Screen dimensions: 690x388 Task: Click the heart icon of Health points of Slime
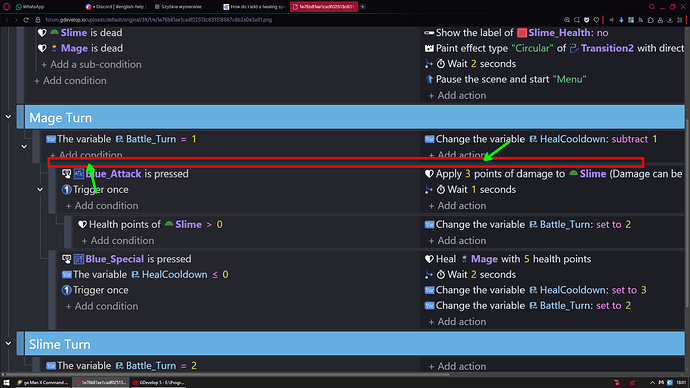82,225
